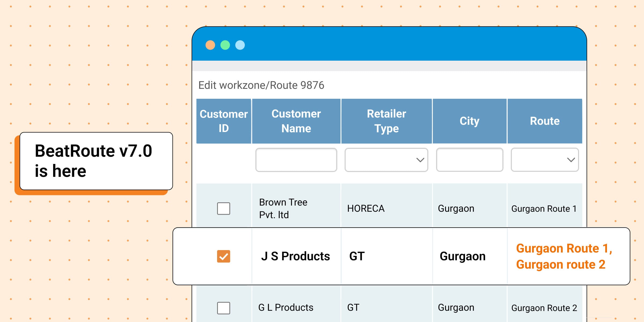Screen dimensions: 644x322
Task: Open the Route filter dropdown
Action: [x=545, y=160]
